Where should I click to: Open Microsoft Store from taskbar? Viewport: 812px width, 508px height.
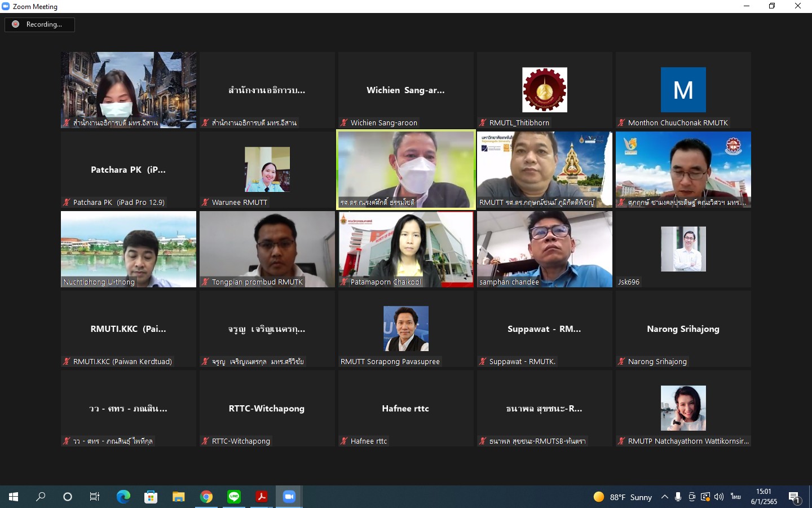pyautogui.click(x=151, y=497)
